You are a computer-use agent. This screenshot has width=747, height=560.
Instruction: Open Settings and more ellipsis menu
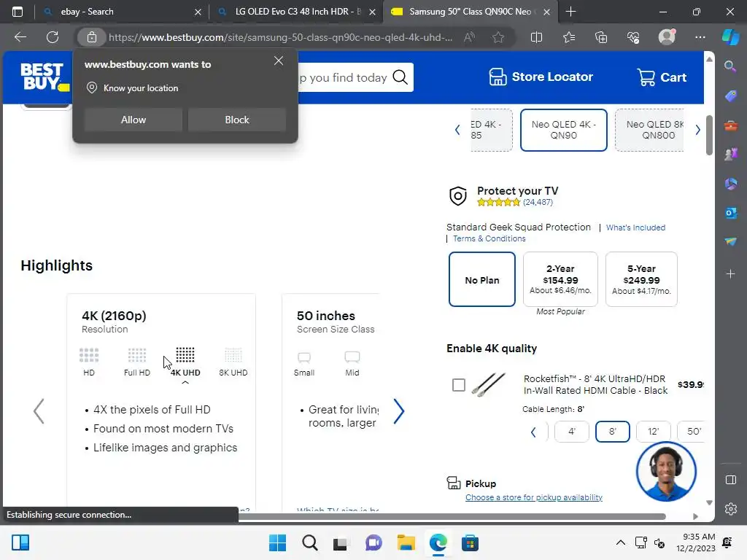pos(700,37)
